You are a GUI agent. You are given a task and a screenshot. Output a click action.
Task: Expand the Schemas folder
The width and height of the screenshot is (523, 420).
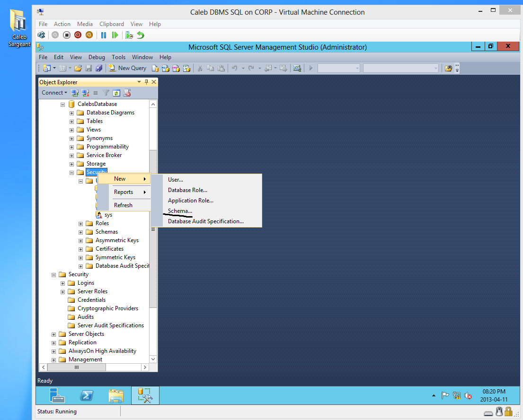[81, 232]
